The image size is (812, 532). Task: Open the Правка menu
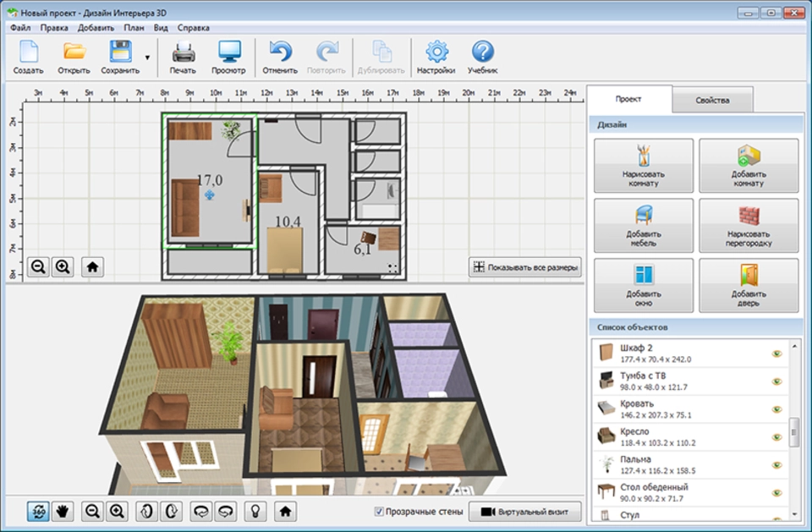tap(54, 28)
